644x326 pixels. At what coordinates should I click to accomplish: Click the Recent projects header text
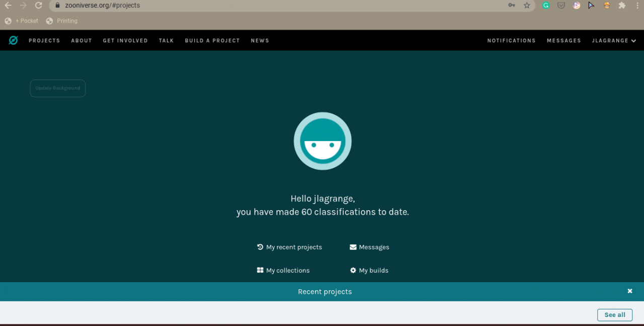[325, 292]
